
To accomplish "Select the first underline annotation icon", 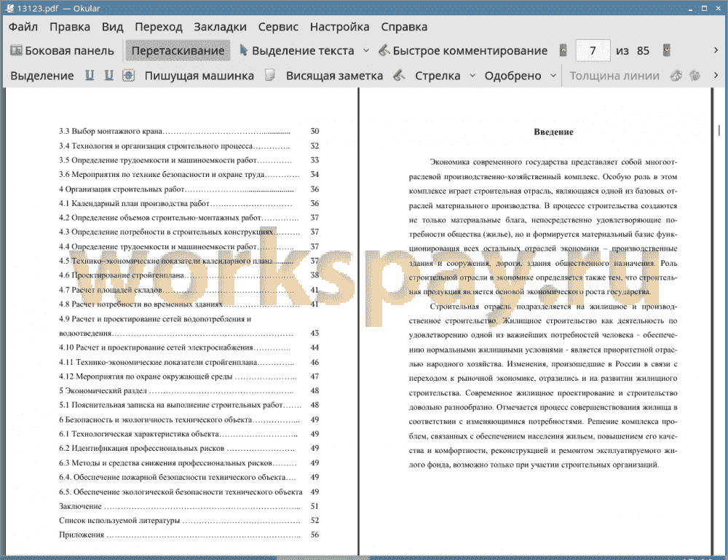I will point(89,75).
